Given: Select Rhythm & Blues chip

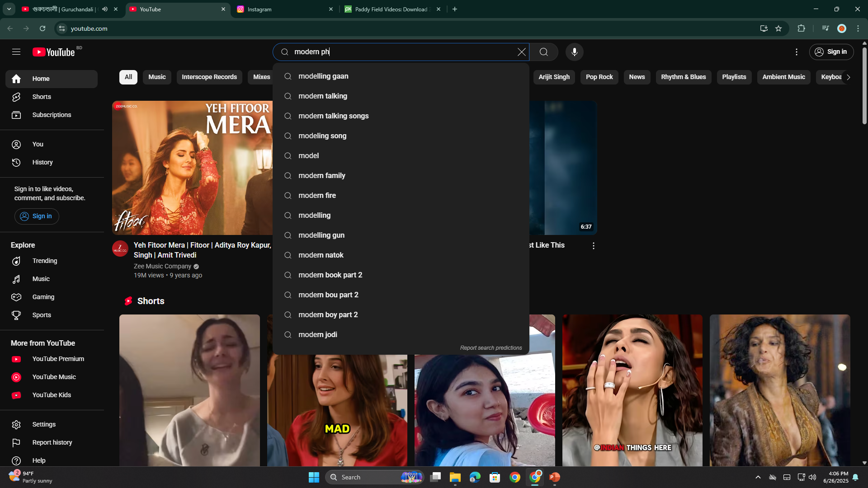Looking at the screenshot, I should 683,77.
